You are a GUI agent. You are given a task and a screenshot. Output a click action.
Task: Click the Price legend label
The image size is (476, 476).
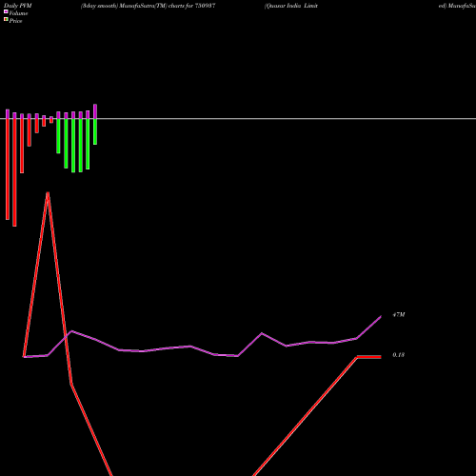(x=15, y=21)
